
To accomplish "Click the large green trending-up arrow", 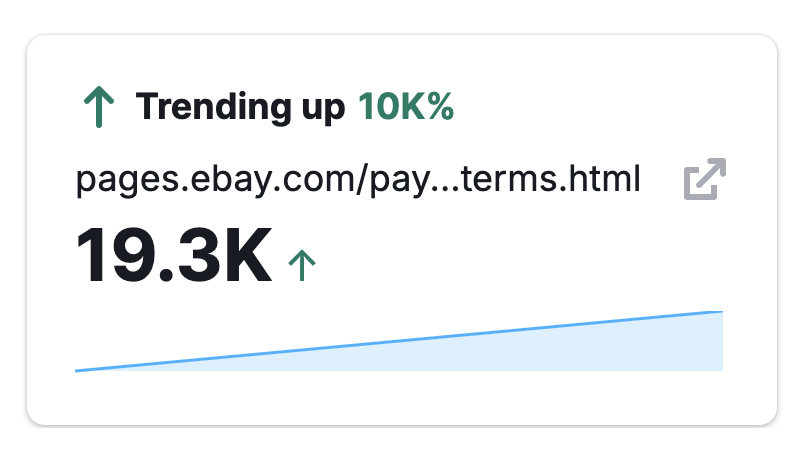I will click(97, 107).
